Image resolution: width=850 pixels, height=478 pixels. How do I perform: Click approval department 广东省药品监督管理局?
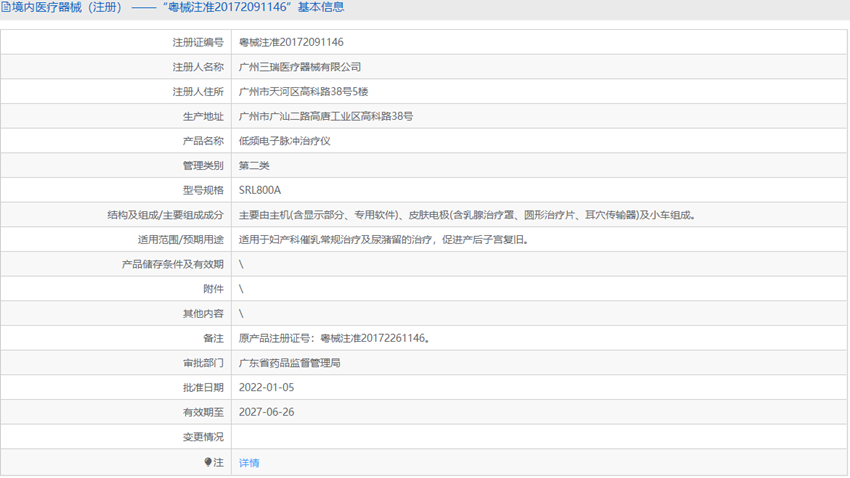pos(289,363)
